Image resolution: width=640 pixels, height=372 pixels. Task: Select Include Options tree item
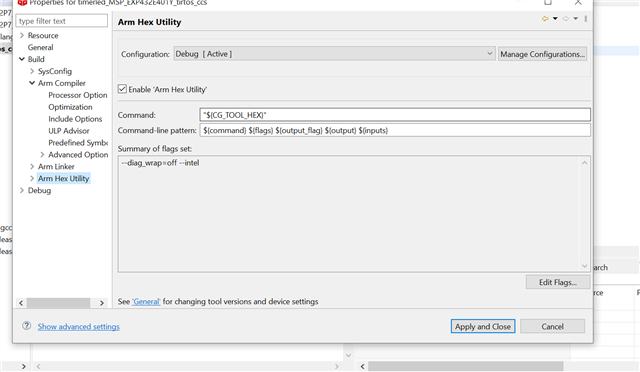75,119
